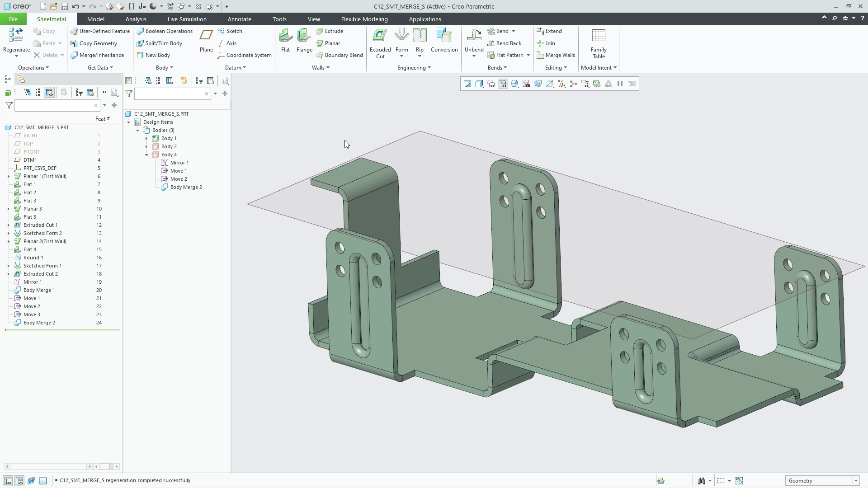
Task: Open the Family Table
Action: point(599,43)
